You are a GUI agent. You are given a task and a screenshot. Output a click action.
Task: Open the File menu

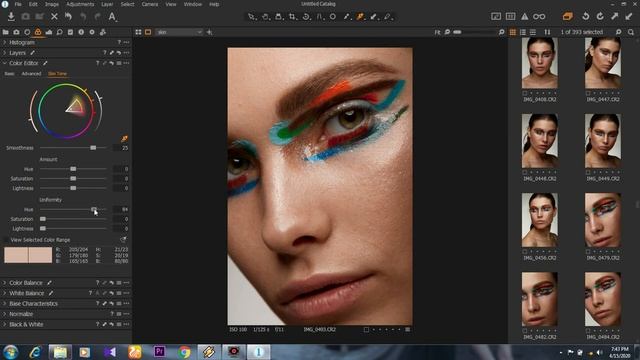click(18, 4)
